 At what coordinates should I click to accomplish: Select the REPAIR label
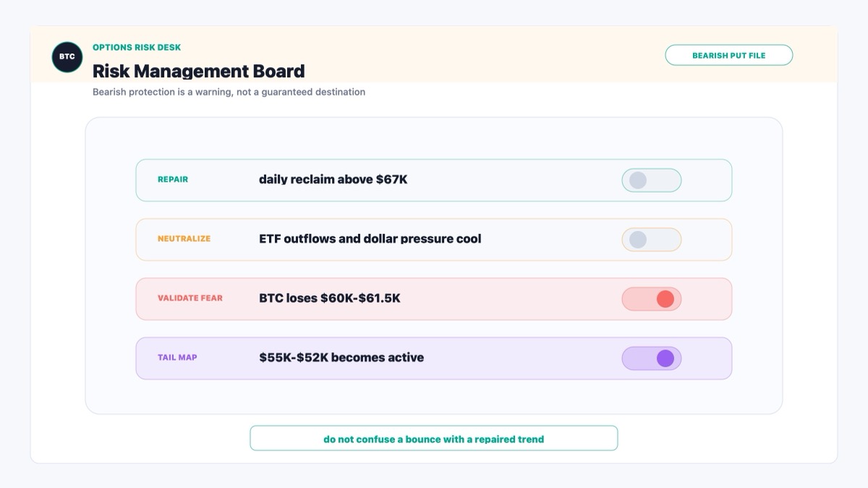173,179
